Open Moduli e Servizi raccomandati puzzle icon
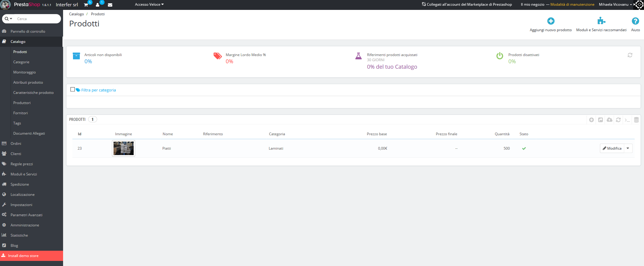 [x=601, y=21]
